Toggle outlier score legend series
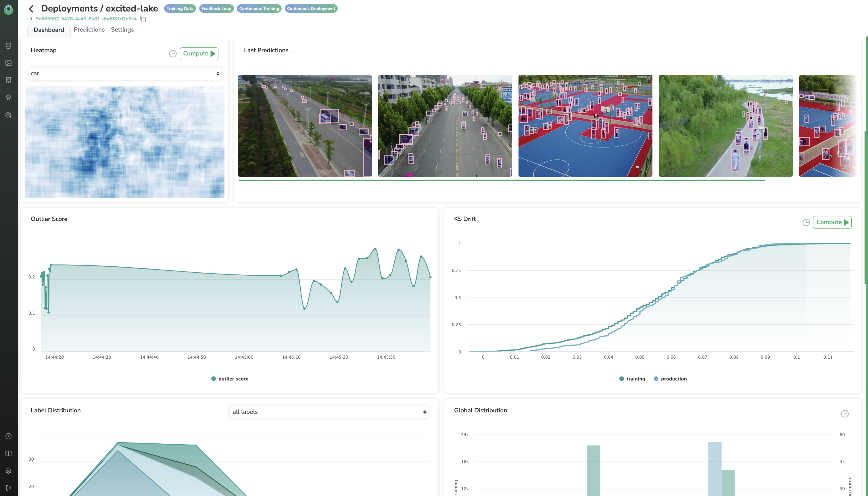Viewport: 868px width, 496px height. point(230,379)
